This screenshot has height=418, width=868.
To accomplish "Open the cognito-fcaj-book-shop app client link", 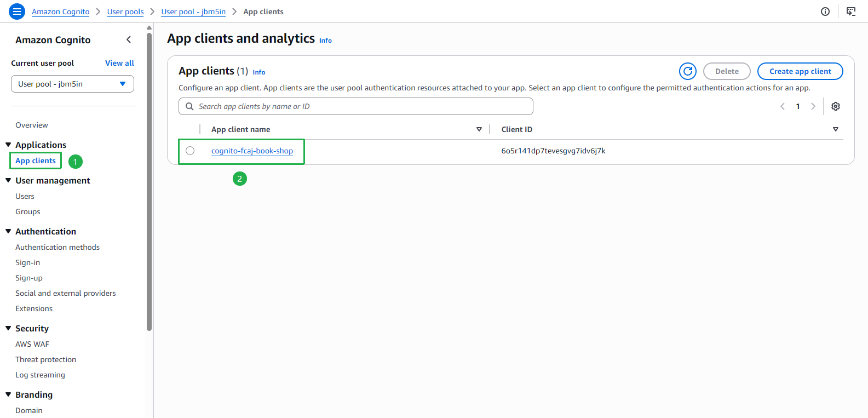I will (x=252, y=151).
